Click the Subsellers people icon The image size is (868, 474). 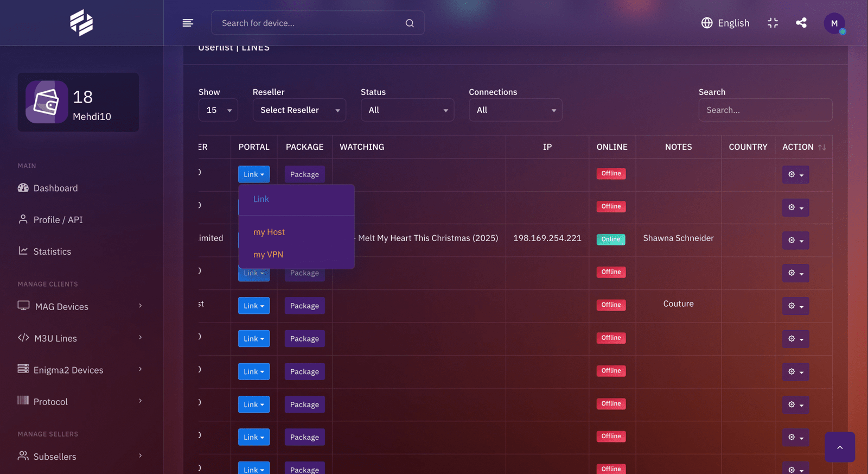23,456
